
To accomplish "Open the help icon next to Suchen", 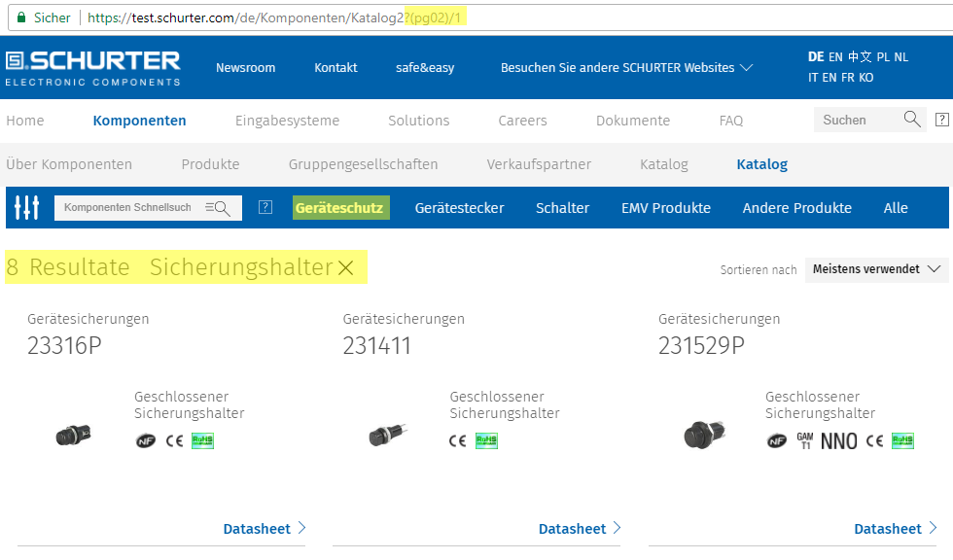I will (942, 120).
